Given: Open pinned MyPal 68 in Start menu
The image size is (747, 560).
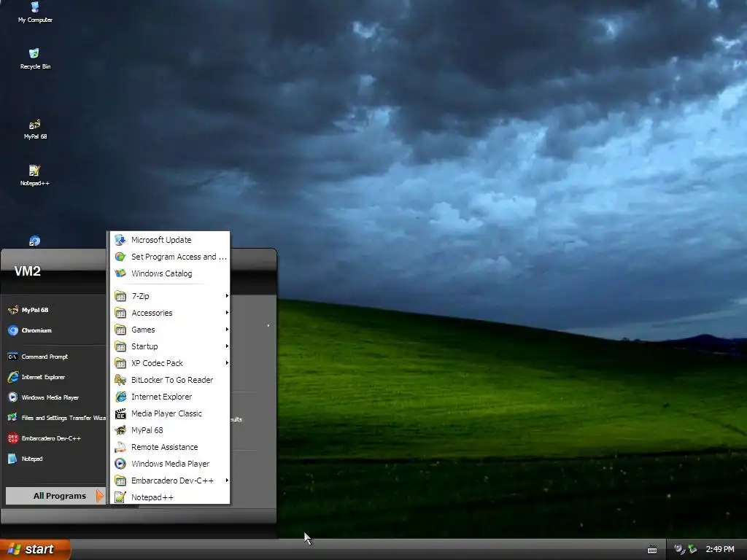Looking at the screenshot, I should coord(55,310).
